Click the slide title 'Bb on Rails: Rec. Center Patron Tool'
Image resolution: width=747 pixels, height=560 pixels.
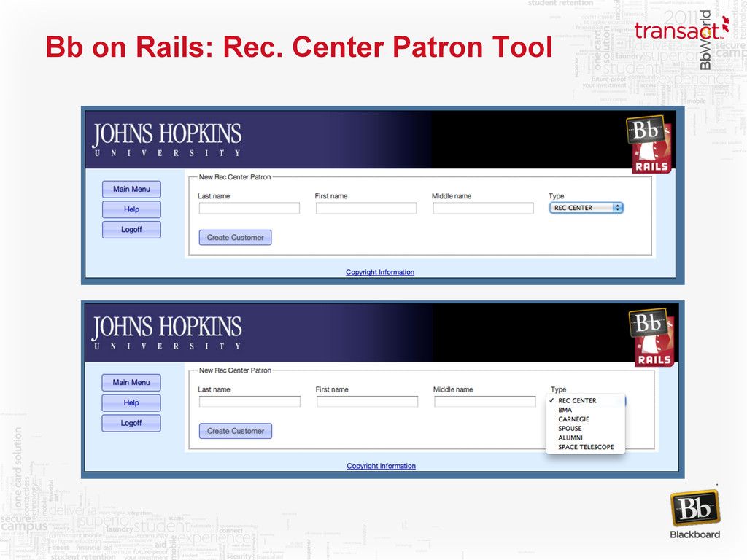point(298,47)
